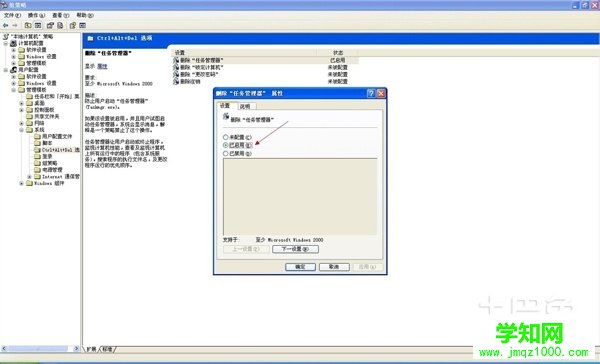
Task: Click the 电源管理 folder icon
Action: coord(37,170)
